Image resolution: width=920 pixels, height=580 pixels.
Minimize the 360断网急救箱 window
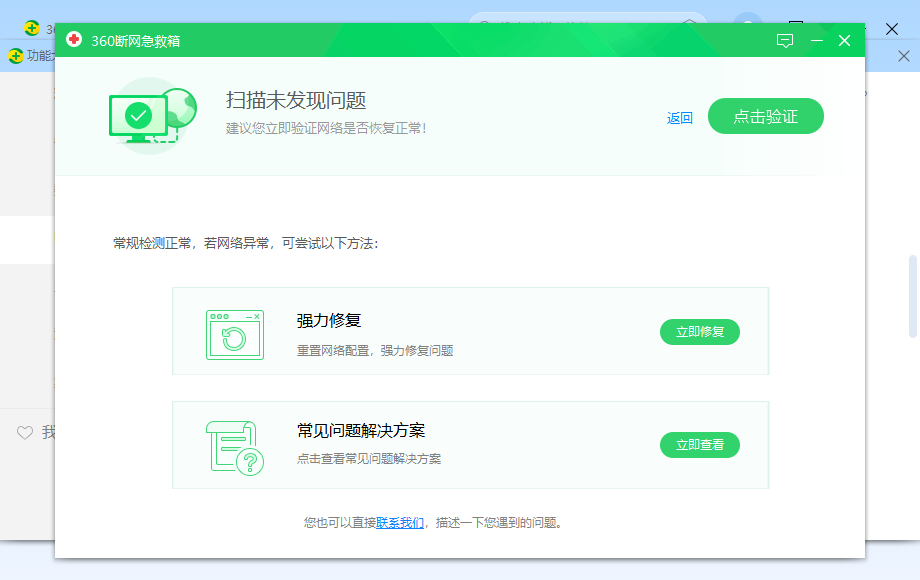pyautogui.click(x=817, y=40)
